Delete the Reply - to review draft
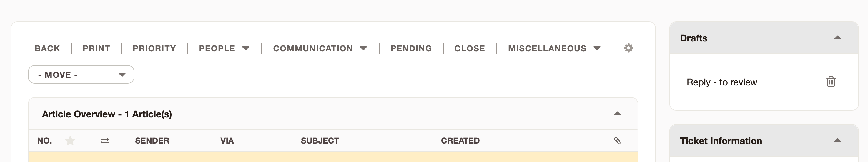868x162 pixels. (x=831, y=82)
